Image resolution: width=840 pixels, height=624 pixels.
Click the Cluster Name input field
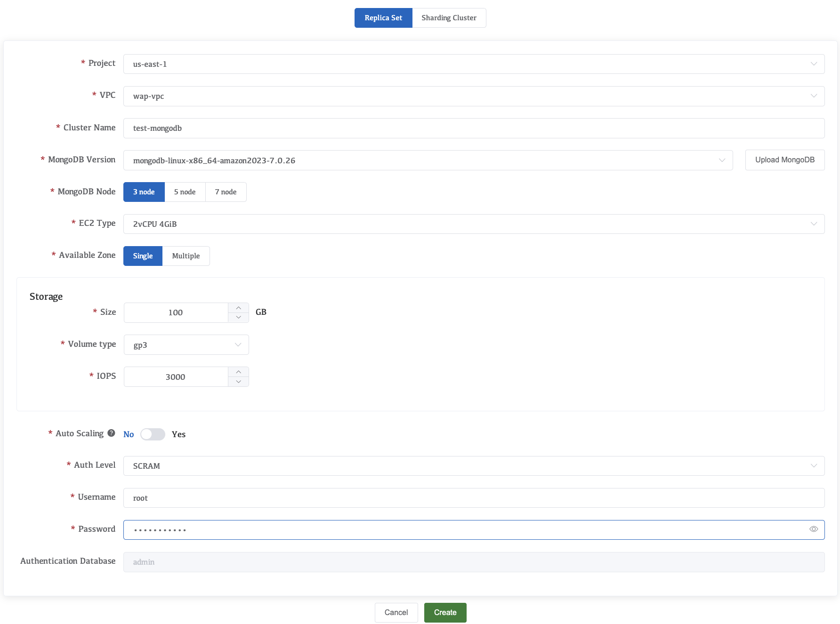(474, 128)
